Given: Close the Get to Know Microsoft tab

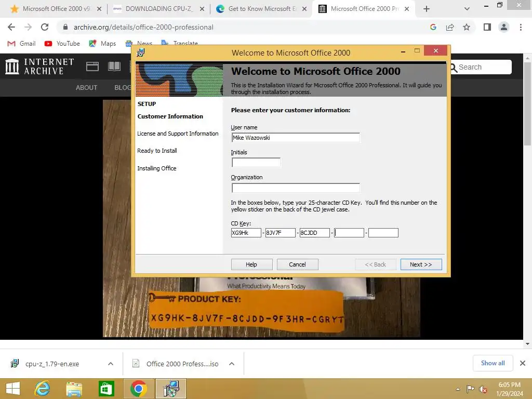Looking at the screenshot, I should pos(304,9).
